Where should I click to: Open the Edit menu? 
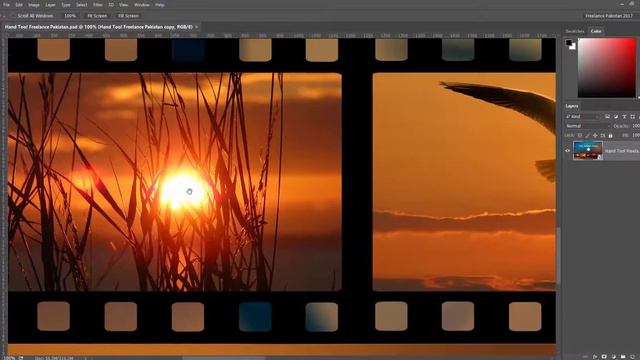coord(19,5)
